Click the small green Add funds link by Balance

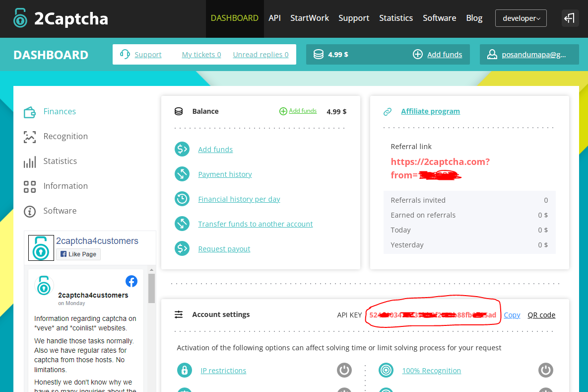pyautogui.click(x=303, y=111)
